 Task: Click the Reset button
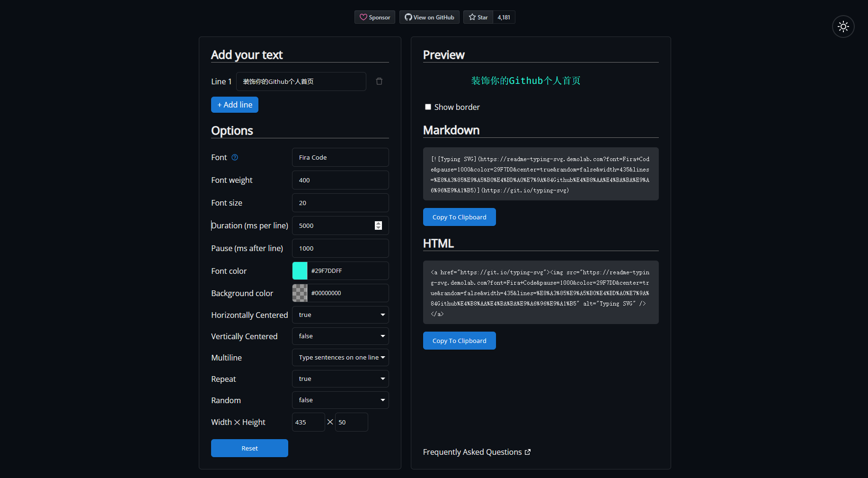point(249,448)
